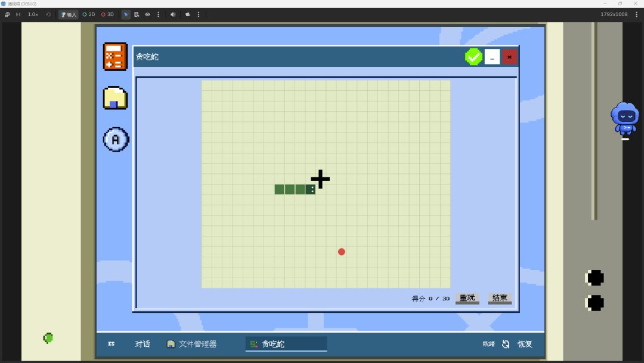Enable the 输入 input mode

point(69,14)
